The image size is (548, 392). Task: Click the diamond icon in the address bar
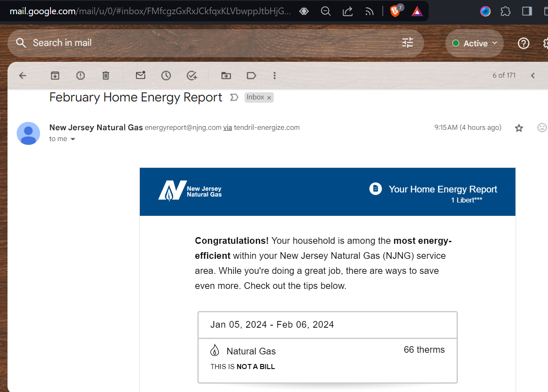(x=304, y=11)
